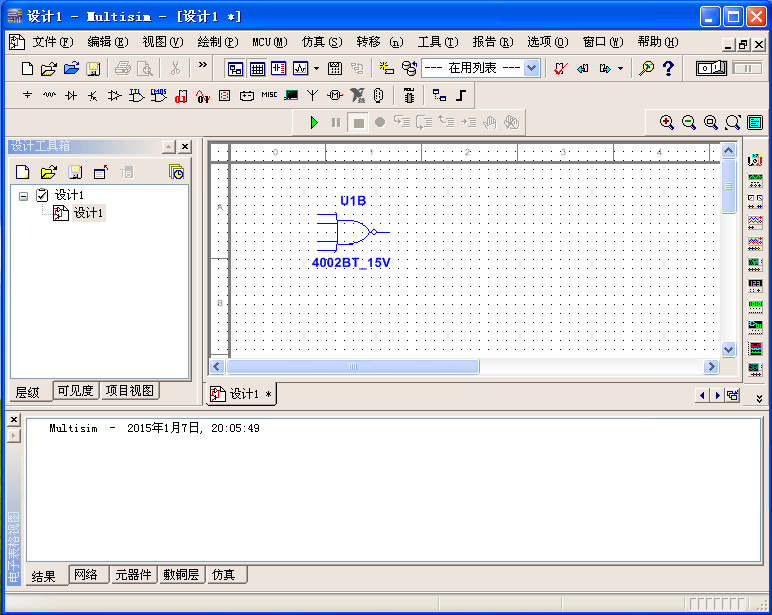Click the canvas scroll right arrow
Image resolution: width=772 pixels, height=615 pixels.
(710, 366)
